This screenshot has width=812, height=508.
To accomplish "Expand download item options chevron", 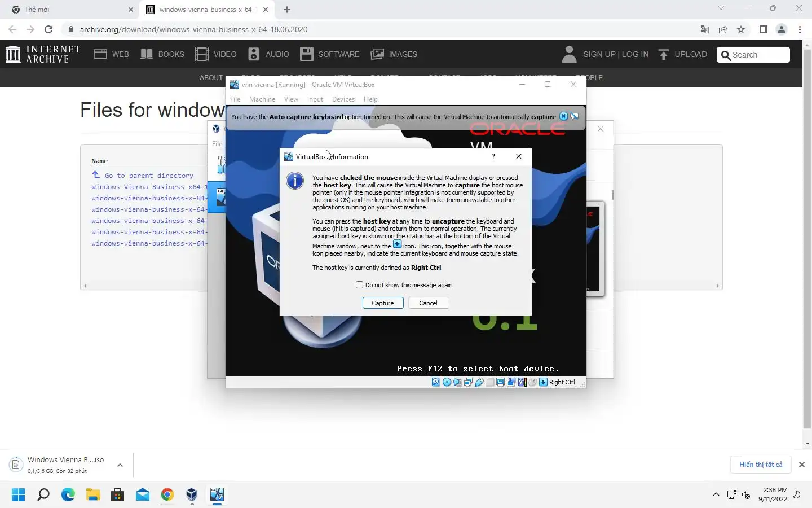I will tap(120, 465).
